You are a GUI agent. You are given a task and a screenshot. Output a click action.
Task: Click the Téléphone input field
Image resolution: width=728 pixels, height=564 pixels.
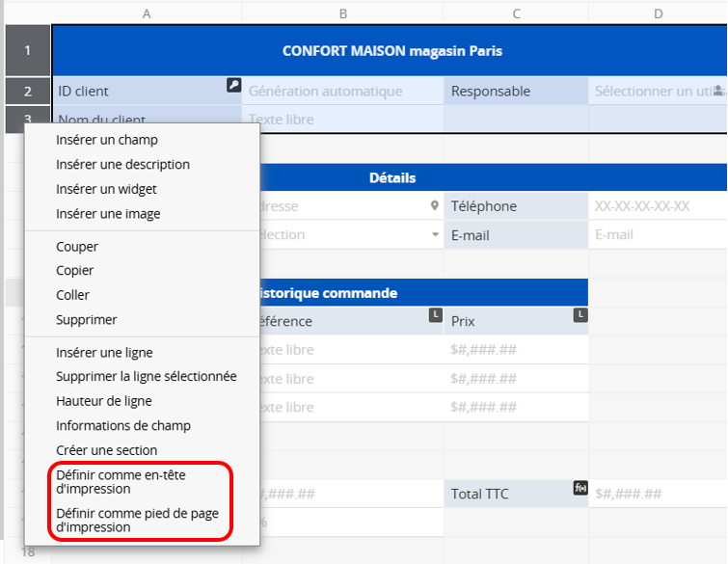coord(656,206)
